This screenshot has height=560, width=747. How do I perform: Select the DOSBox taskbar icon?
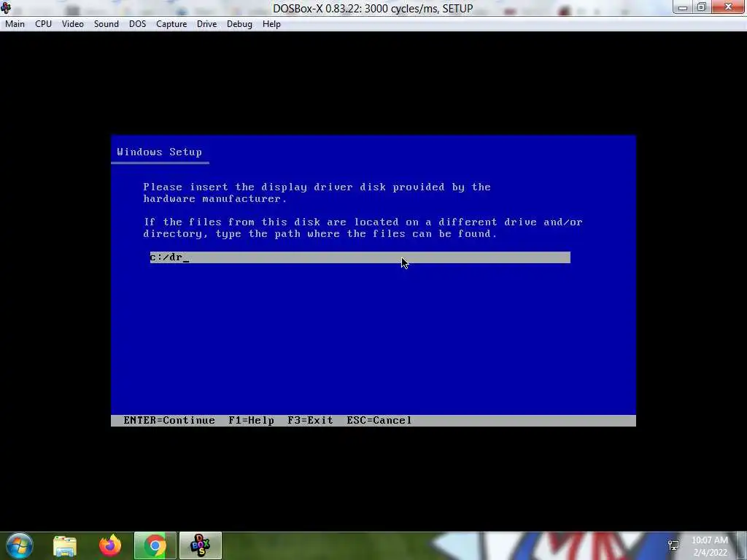201,545
